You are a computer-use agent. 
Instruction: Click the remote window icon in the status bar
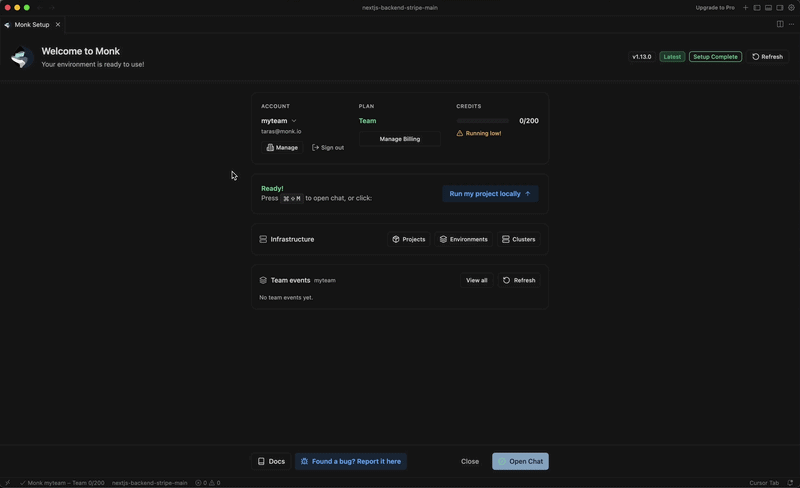(7, 483)
